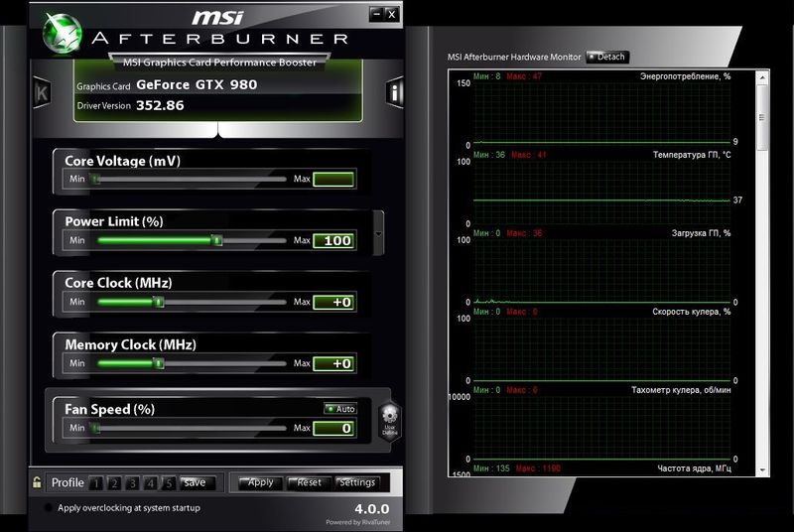Viewport: 794px width, 532px height.
Task: Enable Apply overclocking at system startup
Action: [x=49, y=508]
